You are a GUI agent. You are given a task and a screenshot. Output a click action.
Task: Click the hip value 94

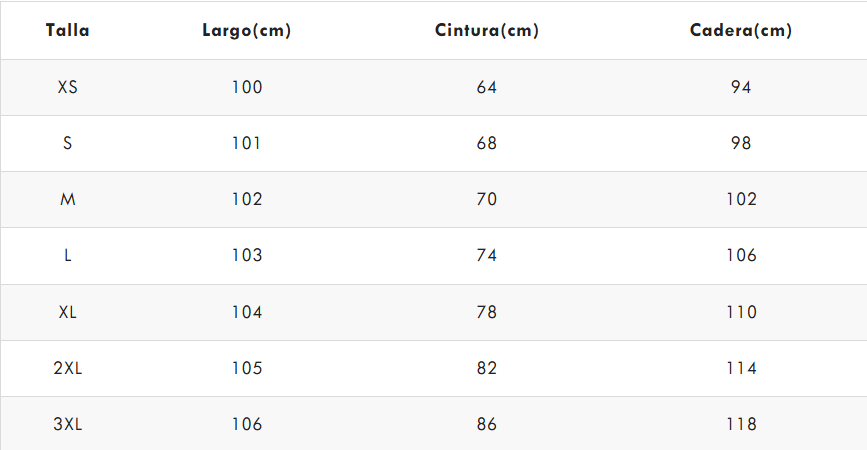pyautogui.click(x=741, y=87)
